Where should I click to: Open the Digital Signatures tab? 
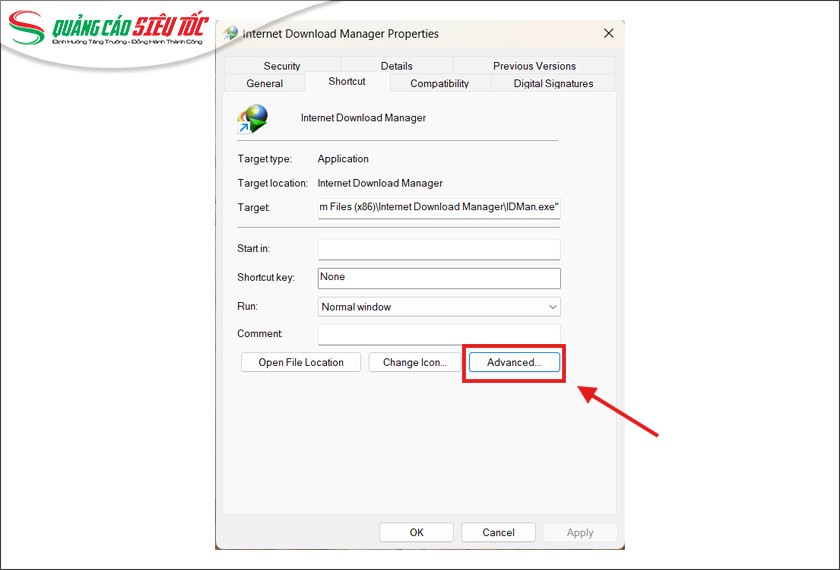tap(553, 84)
